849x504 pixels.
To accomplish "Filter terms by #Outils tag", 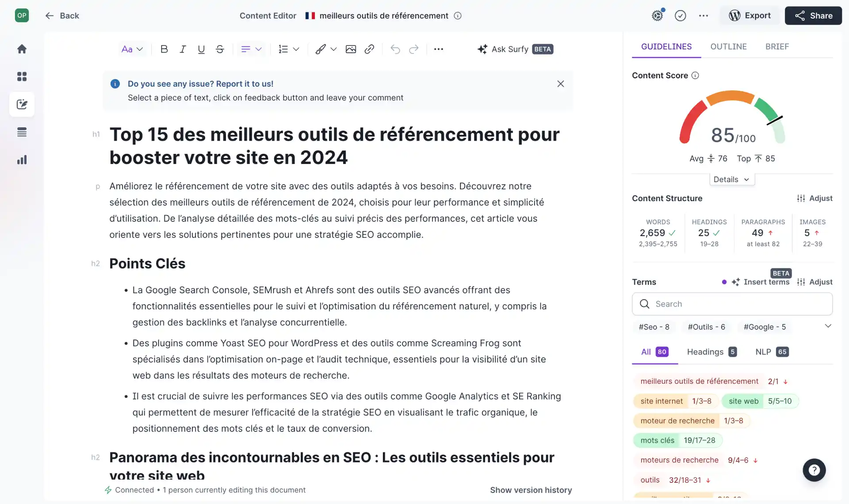I will pyautogui.click(x=707, y=327).
